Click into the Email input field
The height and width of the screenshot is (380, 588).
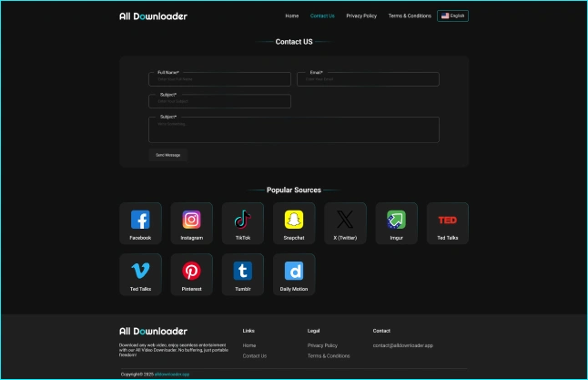[x=368, y=79]
